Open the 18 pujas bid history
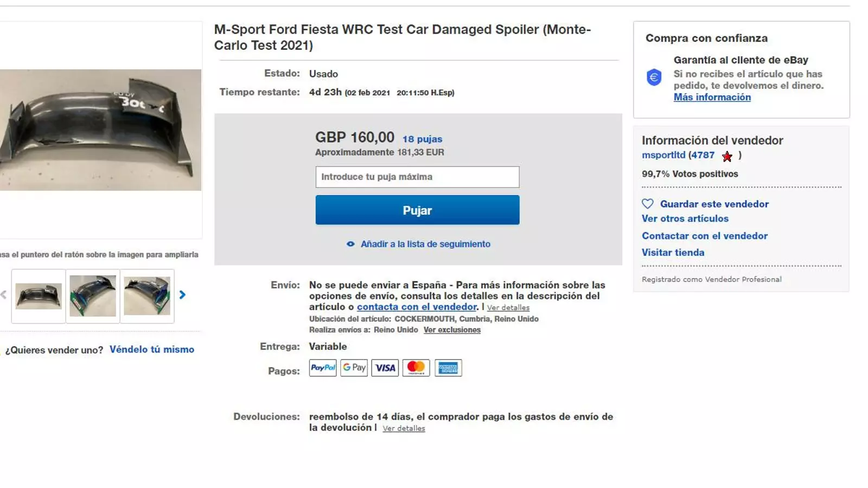Image resolution: width=868 pixels, height=488 pixels. [422, 139]
